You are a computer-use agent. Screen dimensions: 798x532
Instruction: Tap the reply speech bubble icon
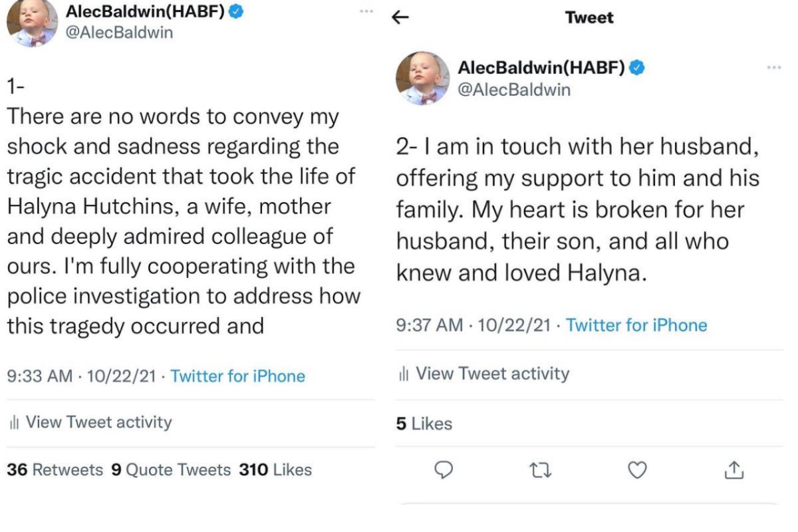pos(444,470)
